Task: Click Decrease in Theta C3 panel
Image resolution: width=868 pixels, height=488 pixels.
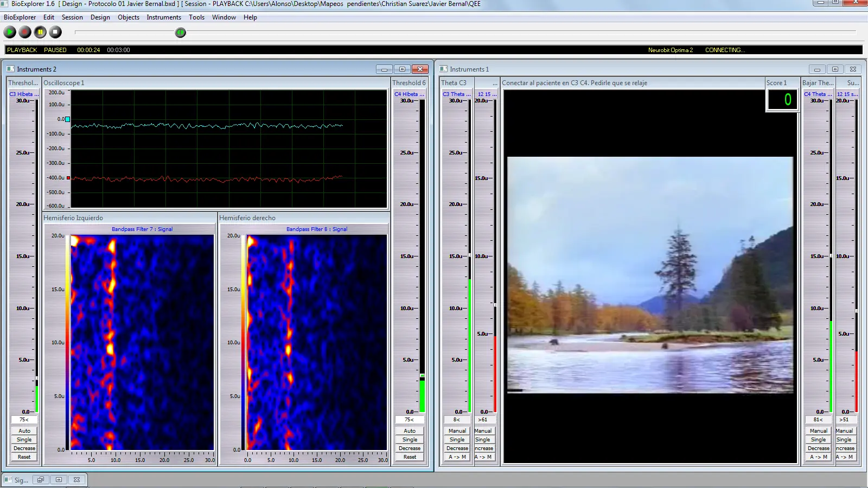Action: [x=457, y=448]
